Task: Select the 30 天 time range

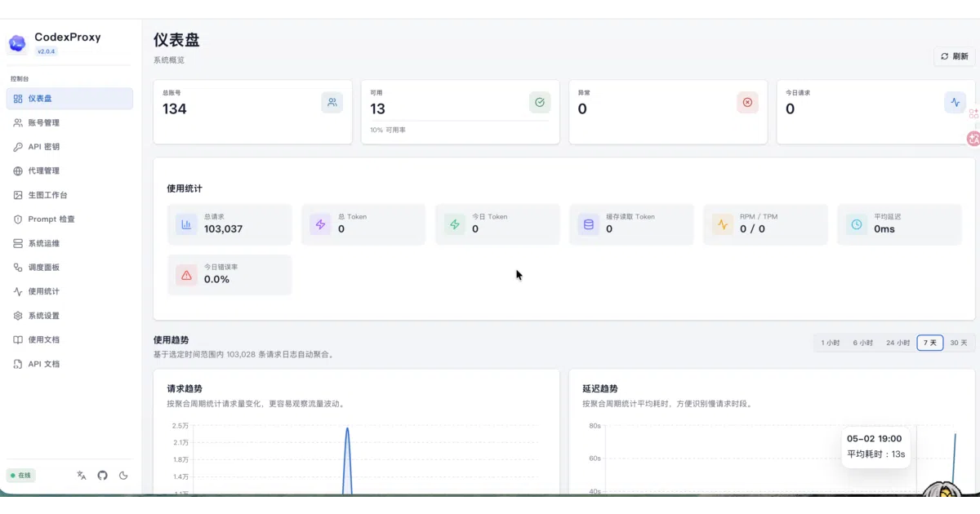Action: [x=959, y=343]
